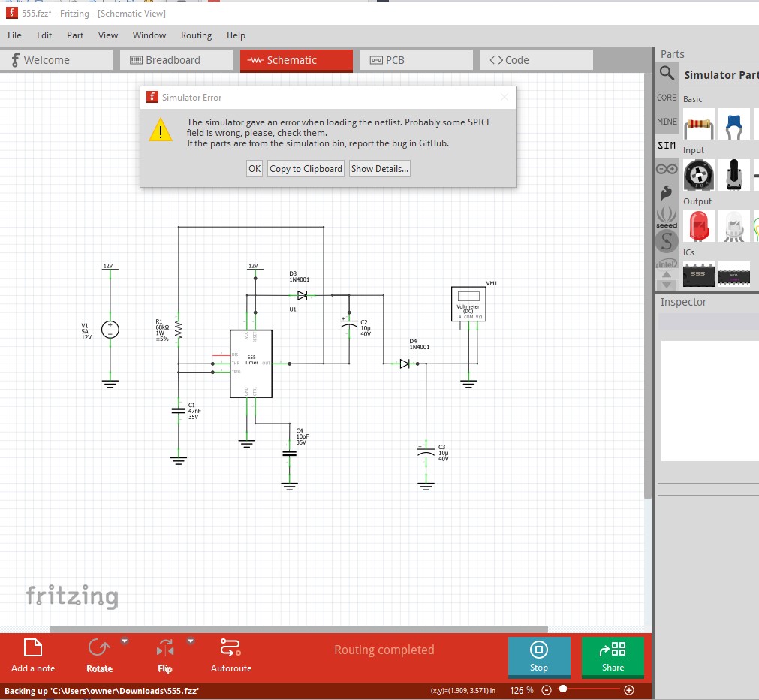Click the Fritzing app icon in title bar
The height and width of the screenshot is (700, 759).
[x=11, y=13]
